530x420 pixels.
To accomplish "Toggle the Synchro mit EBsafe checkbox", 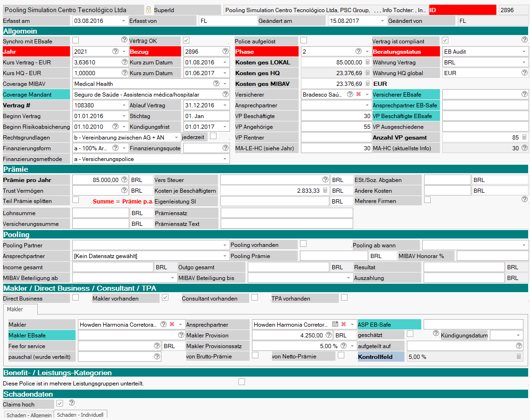I will pyautogui.click(x=76, y=40).
